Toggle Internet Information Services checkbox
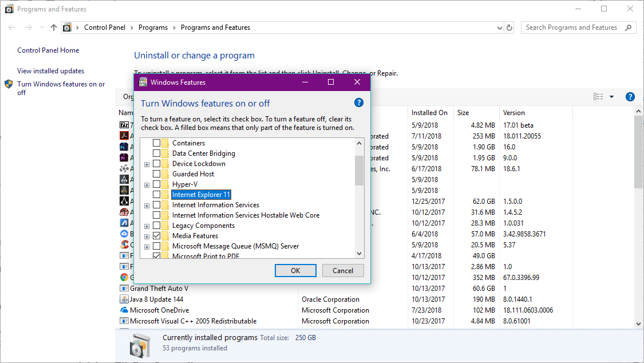This screenshot has height=363, width=644. point(156,204)
